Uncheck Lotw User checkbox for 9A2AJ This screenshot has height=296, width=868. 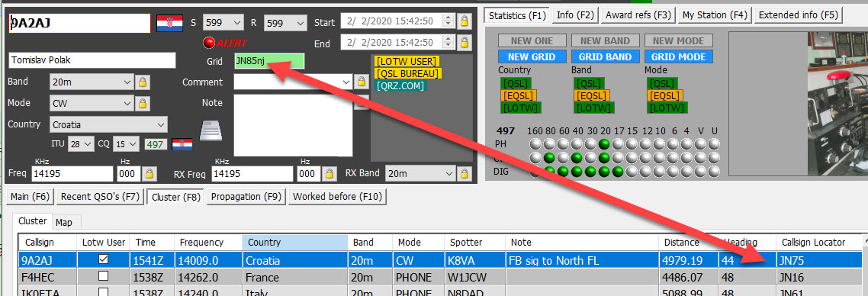click(103, 259)
